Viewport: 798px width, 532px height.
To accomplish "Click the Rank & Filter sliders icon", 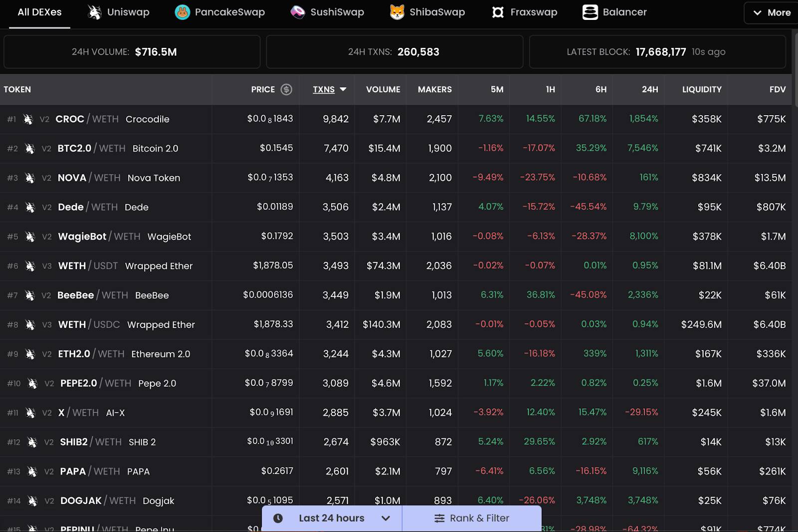I will point(439,519).
